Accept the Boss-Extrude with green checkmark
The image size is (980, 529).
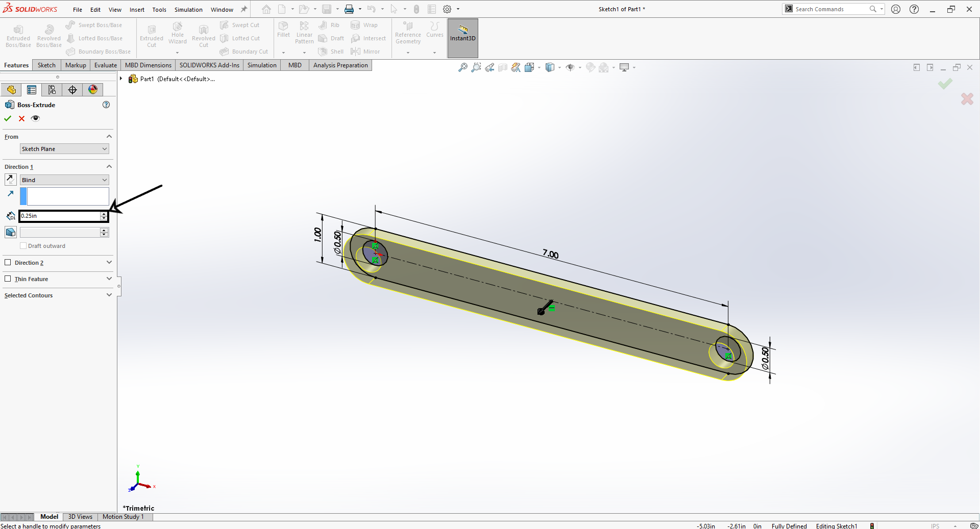[x=7, y=118]
